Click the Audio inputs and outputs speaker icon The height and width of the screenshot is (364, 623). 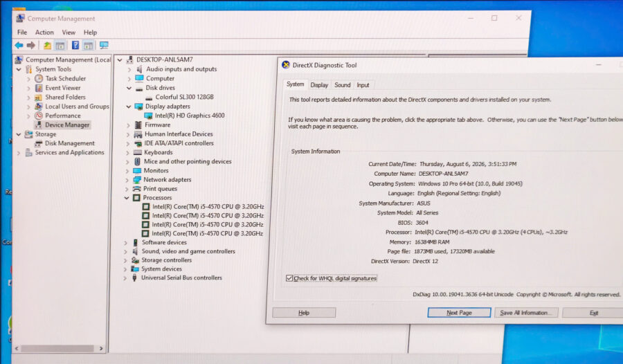(x=139, y=69)
